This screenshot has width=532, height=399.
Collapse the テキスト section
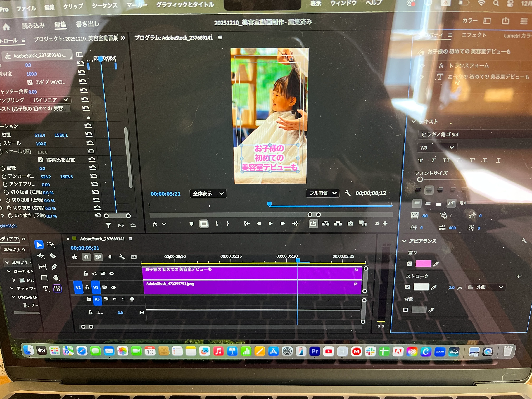coord(413,122)
